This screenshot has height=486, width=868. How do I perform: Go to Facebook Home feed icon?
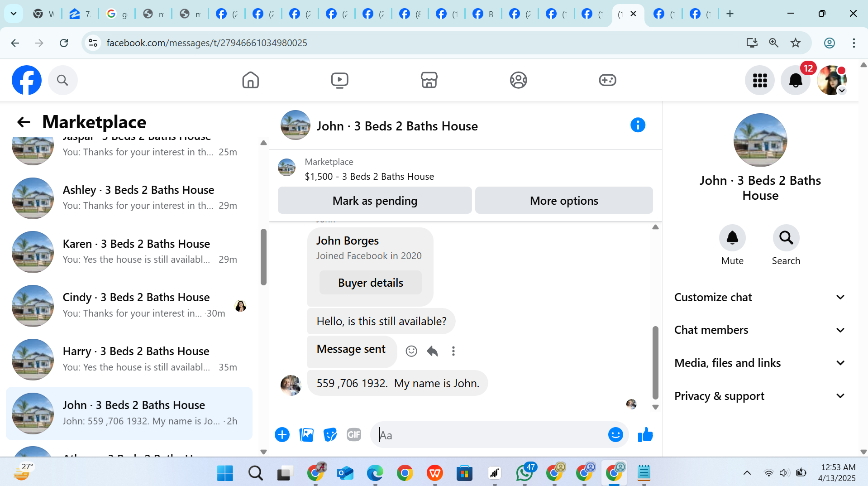click(x=250, y=80)
